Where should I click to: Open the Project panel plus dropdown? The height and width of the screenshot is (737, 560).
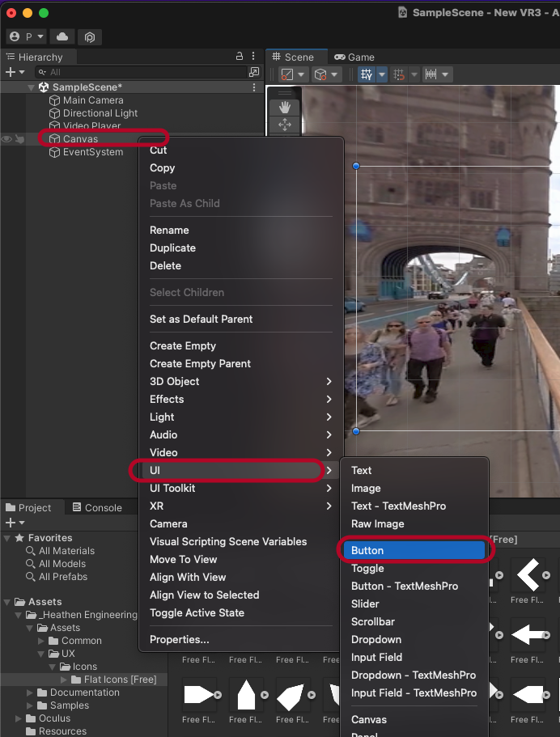click(x=15, y=523)
